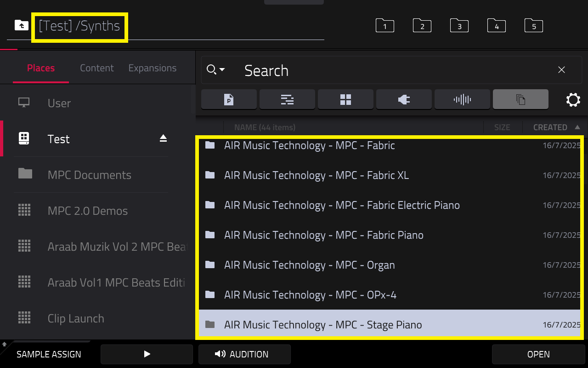The image size is (588, 368).
Task: Select the MPC - Fabric Piano folder
Action: pyautogui.click(x=390, y=235)
